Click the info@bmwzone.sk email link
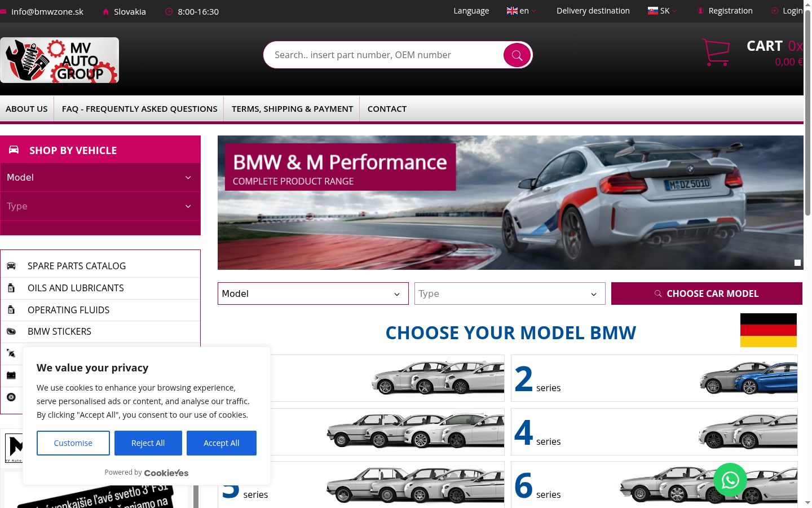This screenshot has width=812, height=508. [47, 11]
